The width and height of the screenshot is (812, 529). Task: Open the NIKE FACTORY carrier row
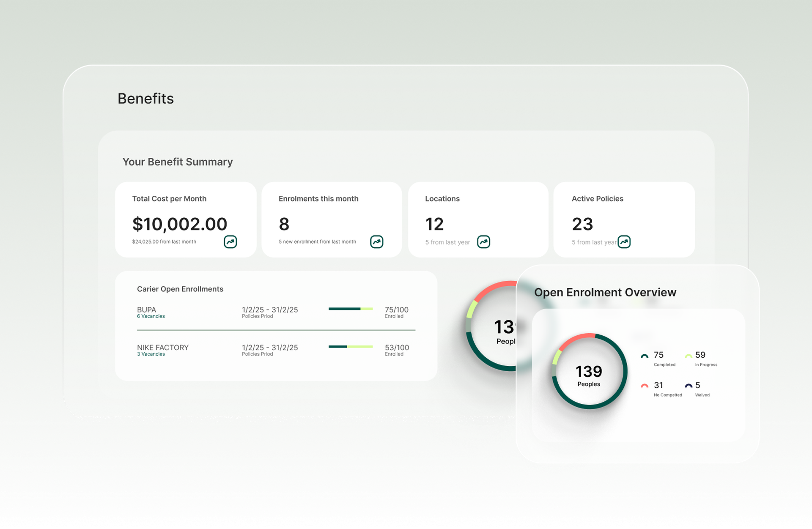pyautogui.click(x=162, y=348)
